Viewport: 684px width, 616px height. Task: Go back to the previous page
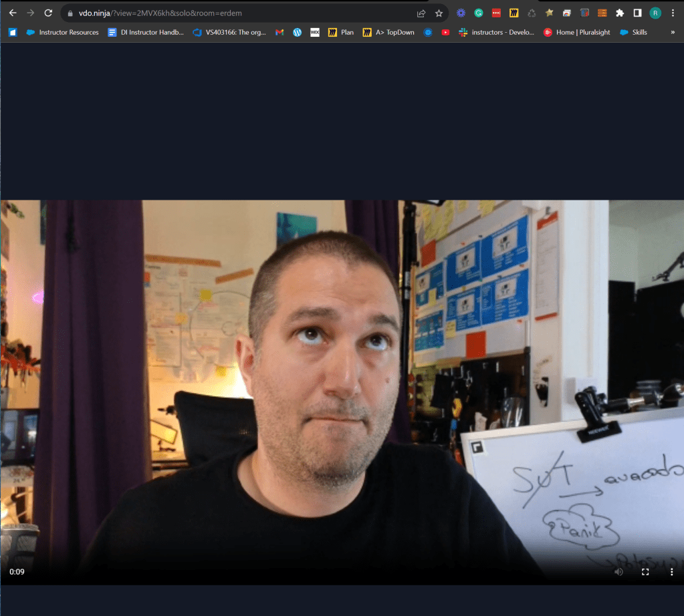[x=13, y=13]
